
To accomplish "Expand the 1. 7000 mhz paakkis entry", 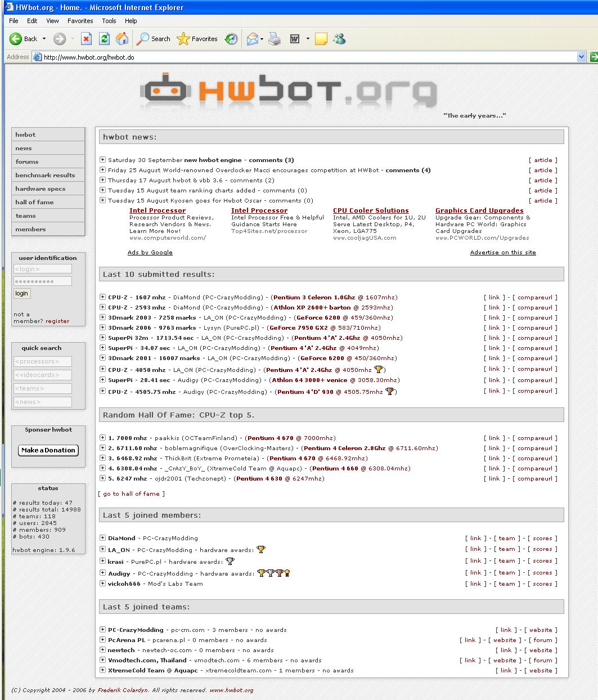I will click(x=102, y=438).
